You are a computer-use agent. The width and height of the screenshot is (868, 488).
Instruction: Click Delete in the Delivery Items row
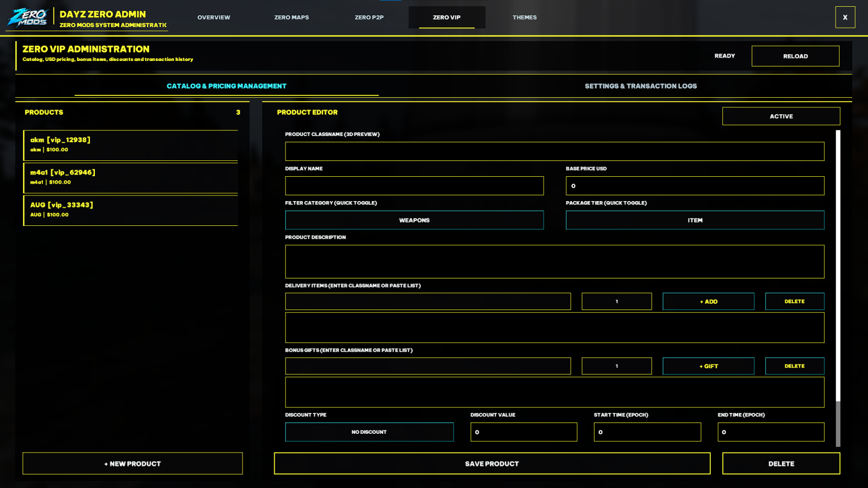tap(795, 302)
